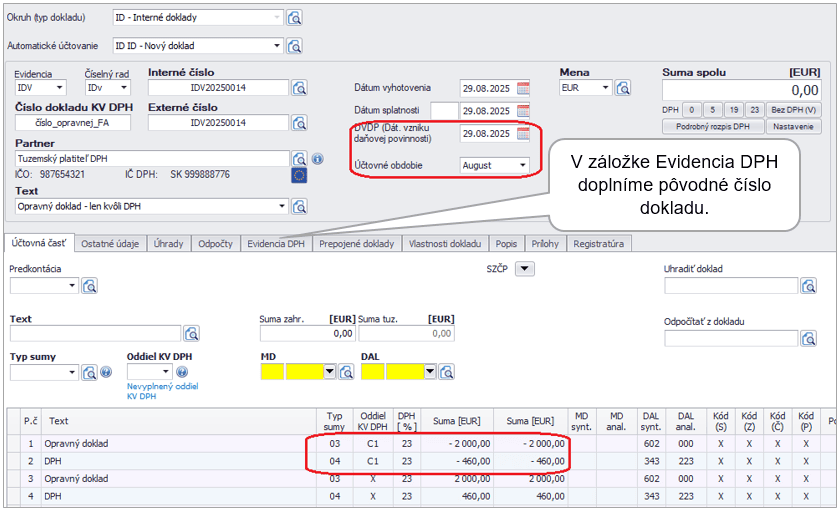This screenshot has height=511, width=840.
Task: Click EU flag icon under Partner
Action: click(x=299, y=176)
